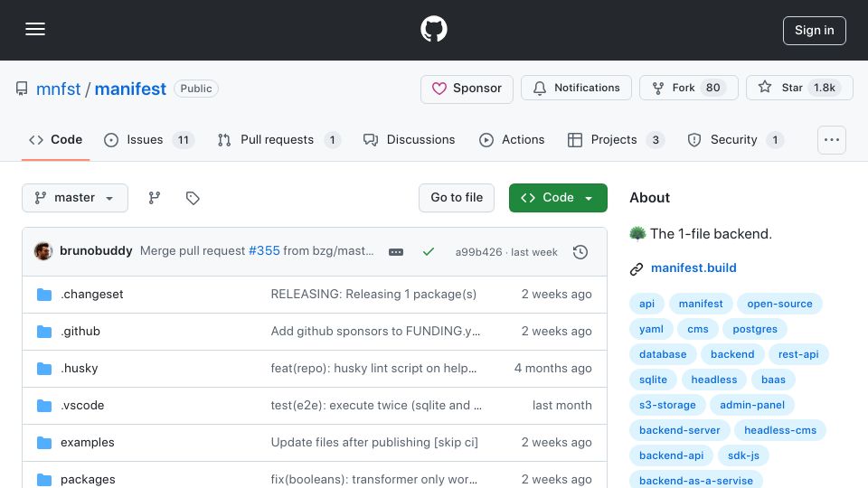Image resolution: width=868 pixels, height=488 pixels.
Task: Expand the commit message ellipsis
Action: [396, 252]
